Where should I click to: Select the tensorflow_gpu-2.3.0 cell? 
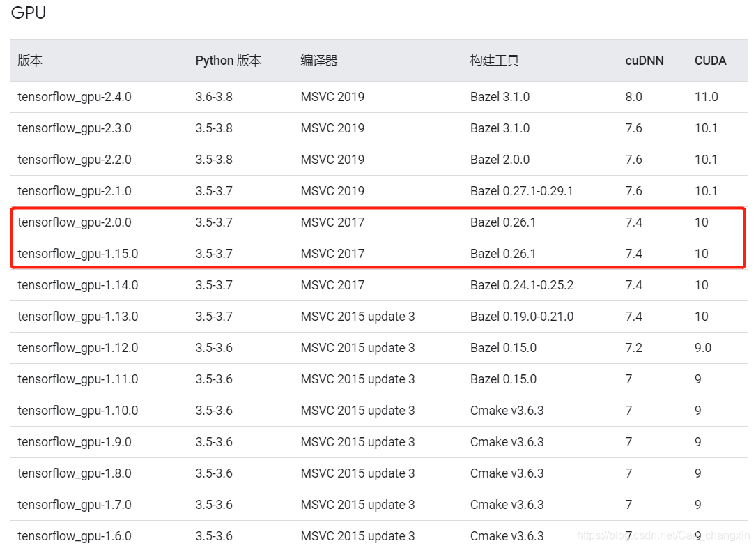[75, 128]
